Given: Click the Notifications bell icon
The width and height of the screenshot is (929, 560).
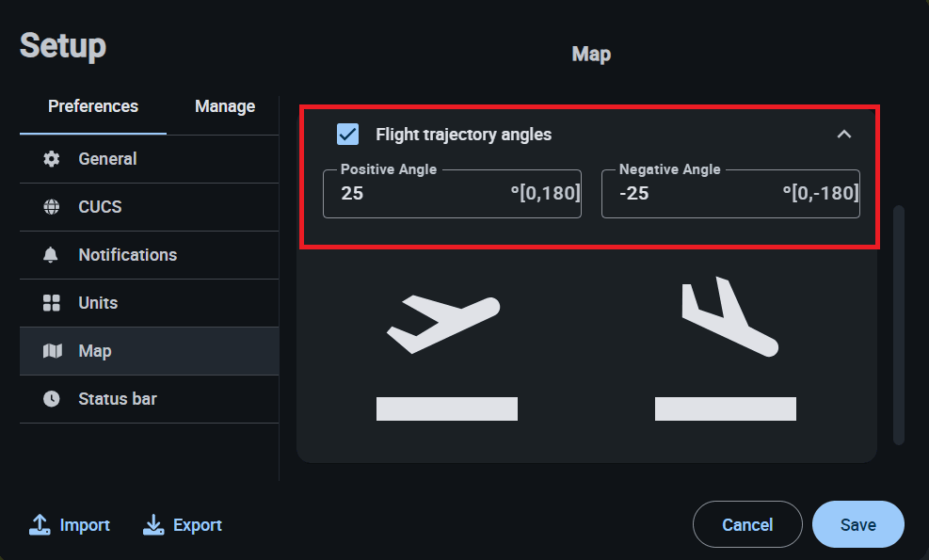Looking at the screenshot, I should coord(52,255).
